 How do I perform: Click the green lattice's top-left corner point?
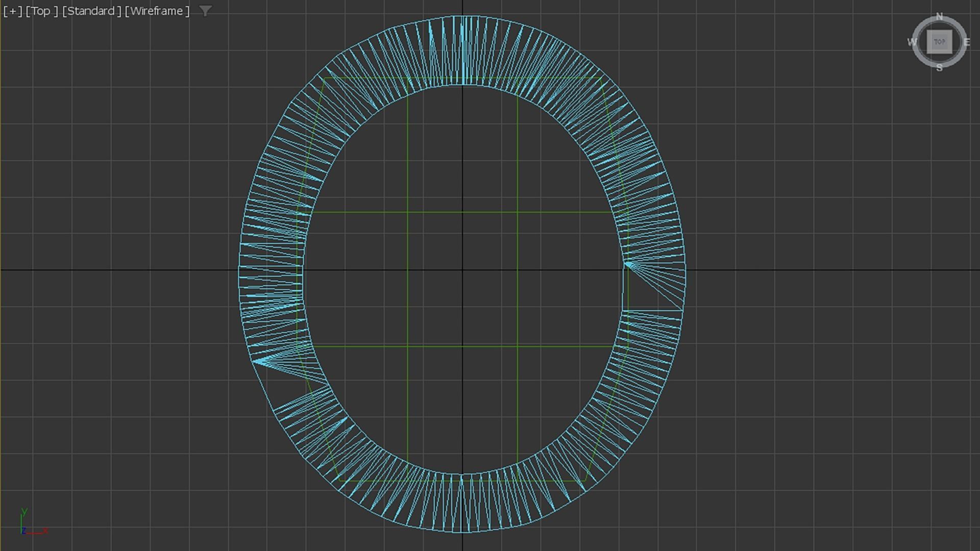click(325, 78)
